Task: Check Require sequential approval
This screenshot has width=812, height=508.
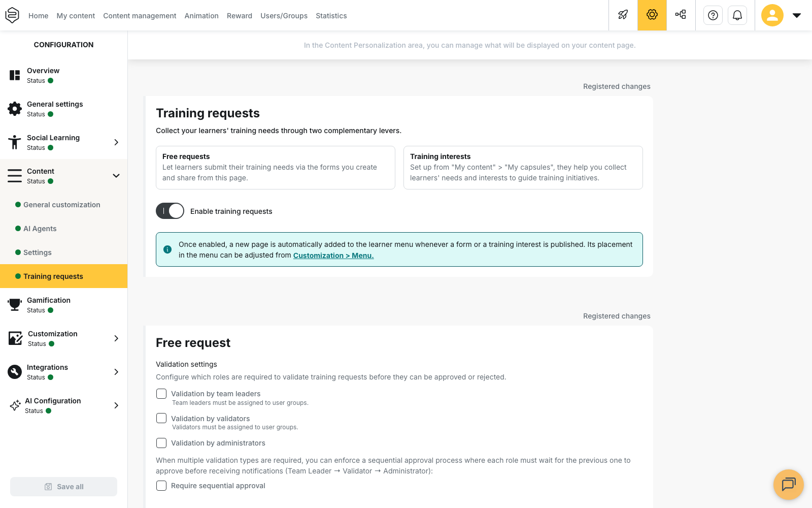Action: coord(161,486)
